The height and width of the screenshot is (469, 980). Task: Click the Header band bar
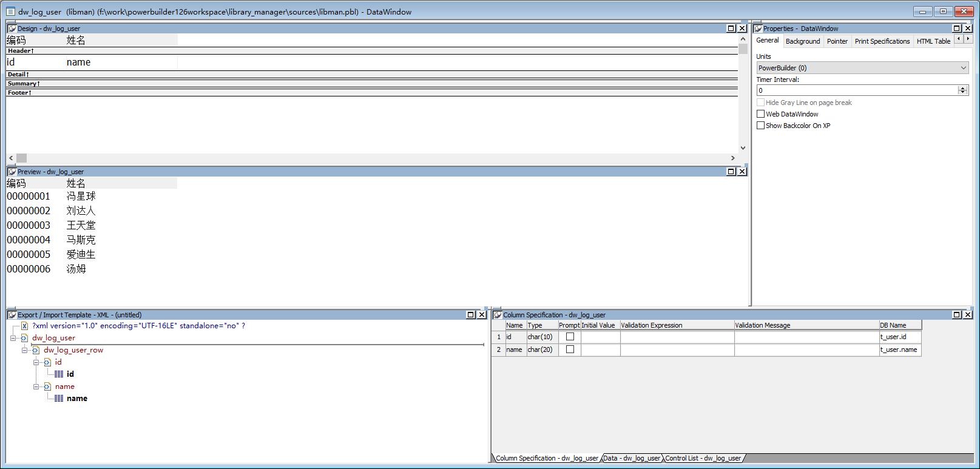371,51
